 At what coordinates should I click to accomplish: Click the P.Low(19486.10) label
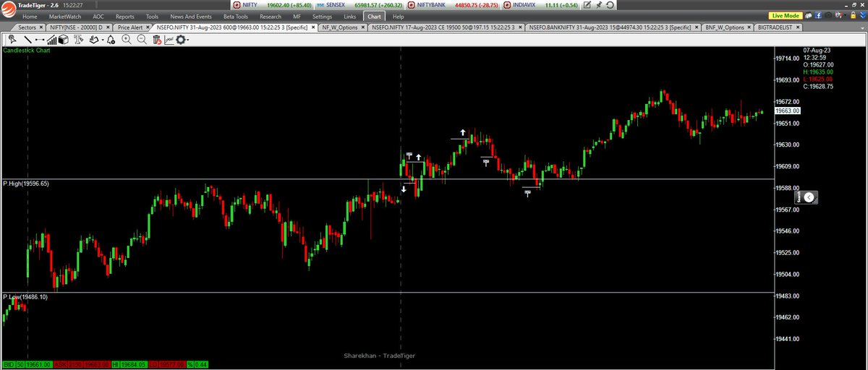(x=25, y=297)
